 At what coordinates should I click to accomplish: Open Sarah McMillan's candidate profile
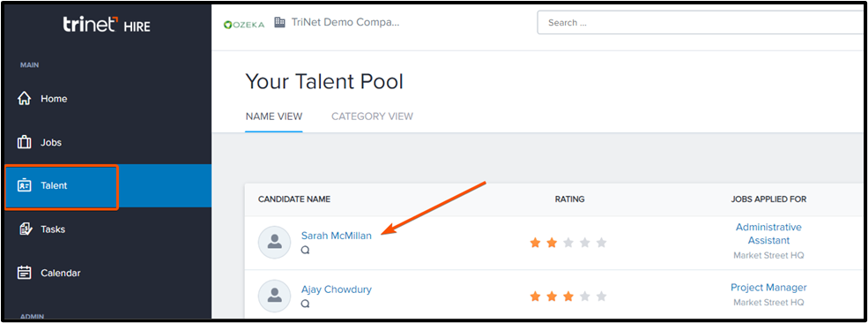coord(337,236)
